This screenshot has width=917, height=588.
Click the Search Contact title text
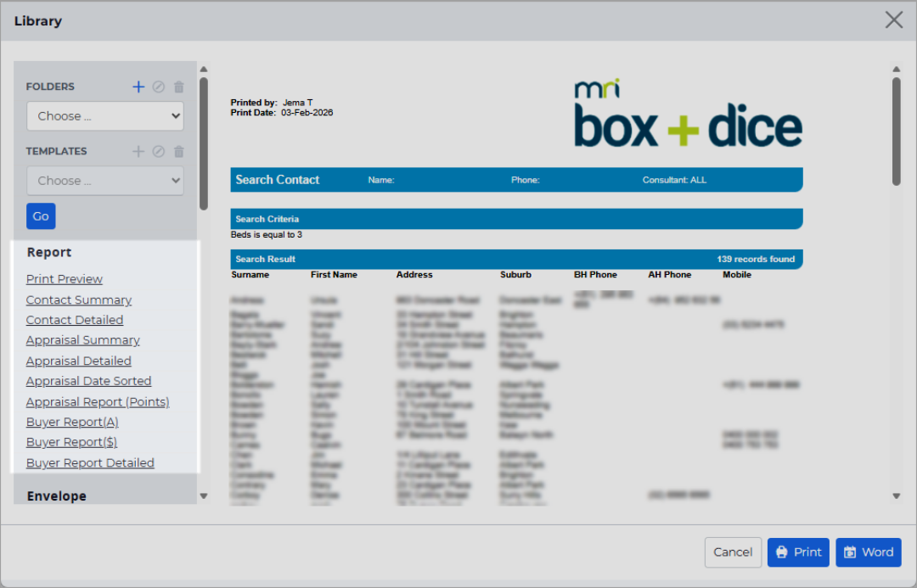[277, 180]
